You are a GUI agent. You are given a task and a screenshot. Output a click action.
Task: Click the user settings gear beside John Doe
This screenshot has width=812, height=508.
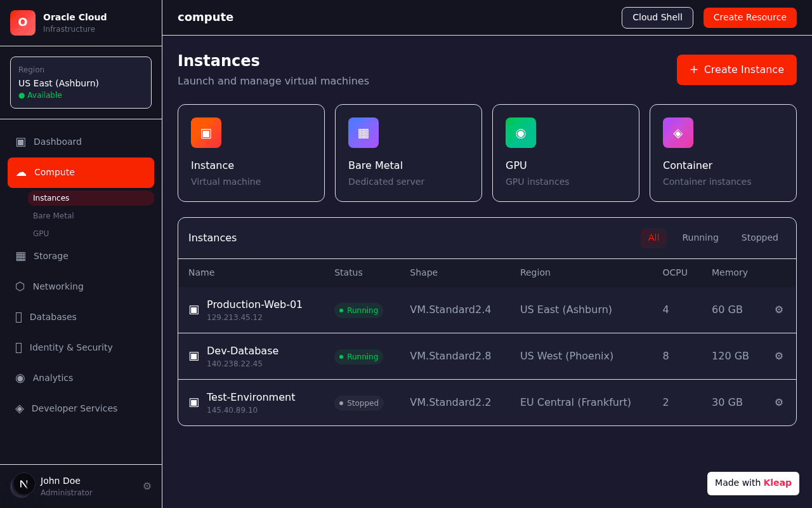[x=147, y=486]
